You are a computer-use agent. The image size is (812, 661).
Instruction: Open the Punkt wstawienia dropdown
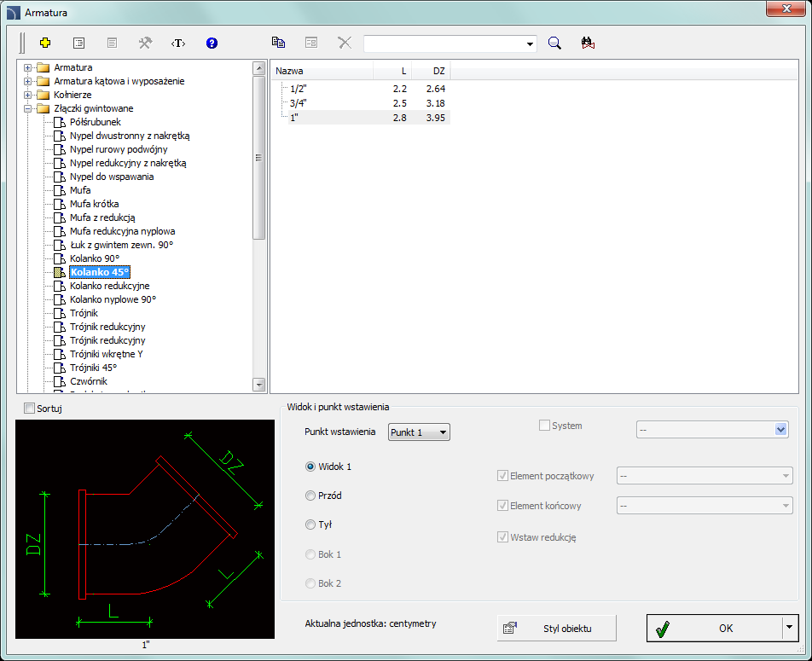[419, 432]
